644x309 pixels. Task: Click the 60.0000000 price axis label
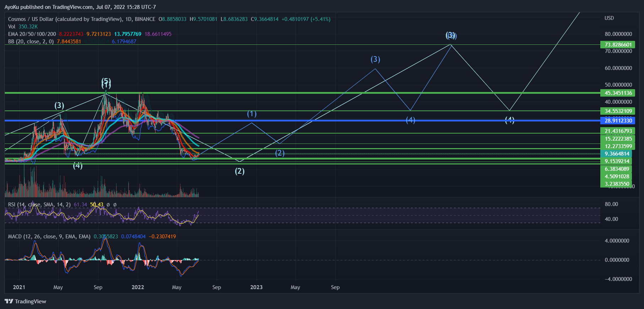(618, 68)
